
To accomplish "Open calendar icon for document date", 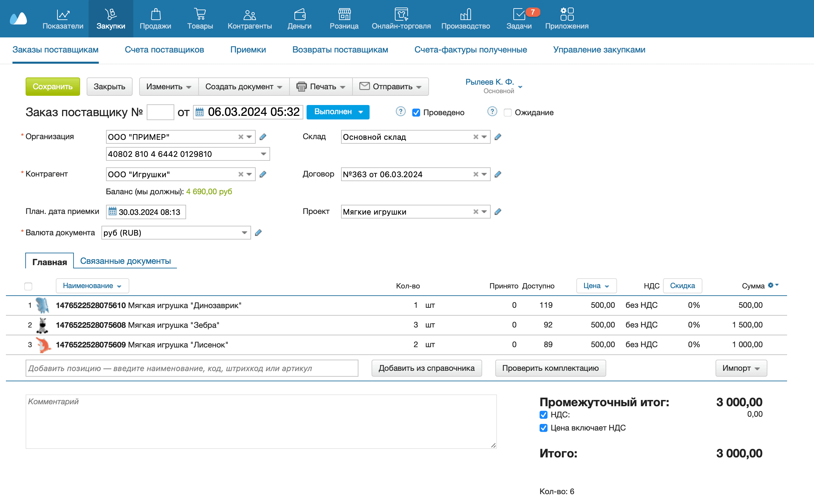I will [x=199, y=112].
